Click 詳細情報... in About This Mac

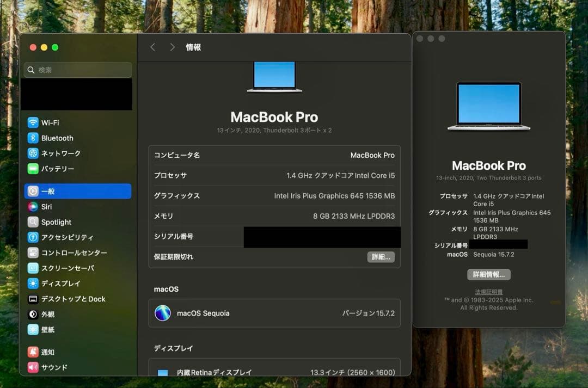click(x=488, y=274)
